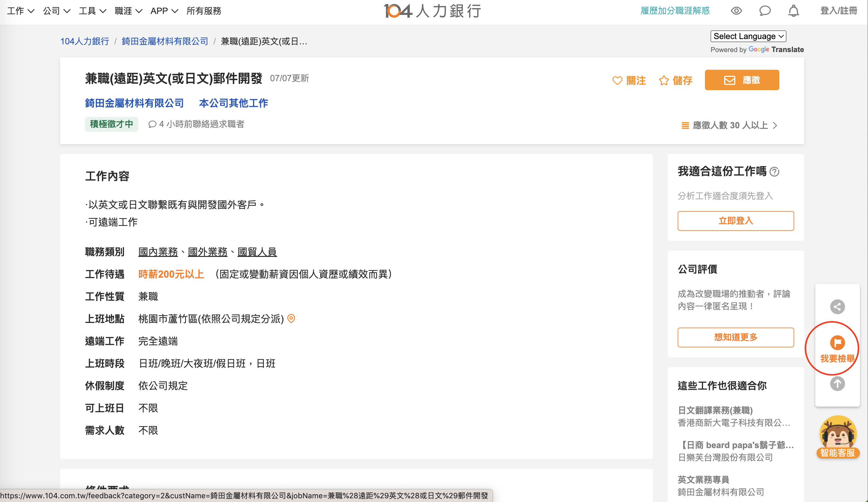
Task: Expand 應徵人數 30 人以上 applicant details
Action: click(x=729, y=125)
